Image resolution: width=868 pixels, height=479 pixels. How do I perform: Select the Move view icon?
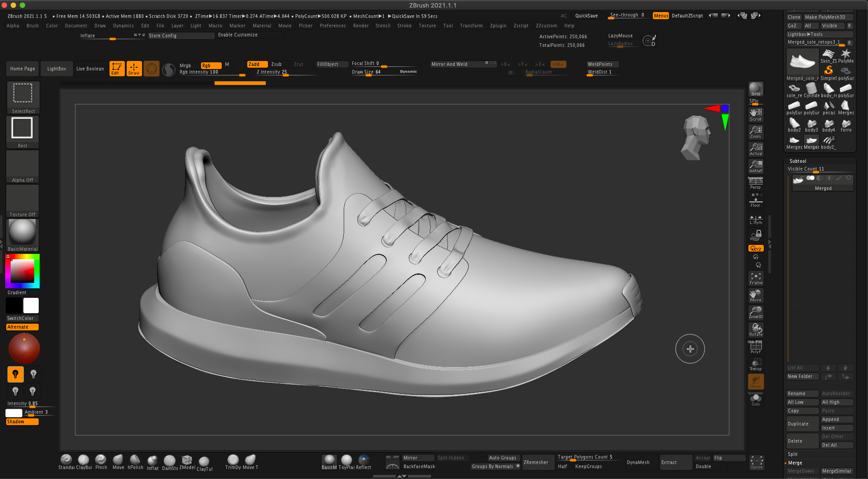(755, 296)
